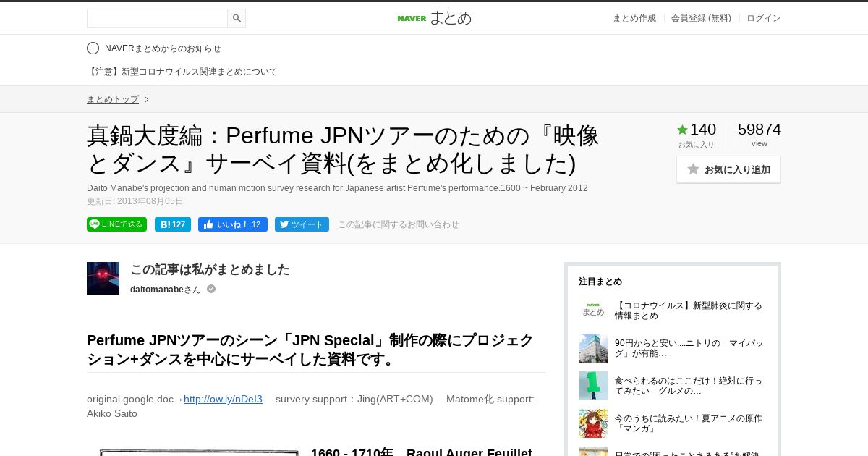Click Hatena bookmark B! 127 button
The height and width of the screenshot is (456, 868).
point(173,224)
